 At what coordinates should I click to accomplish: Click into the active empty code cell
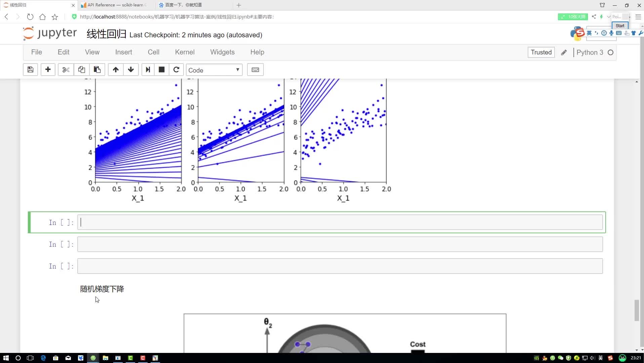tap(340, 222)
